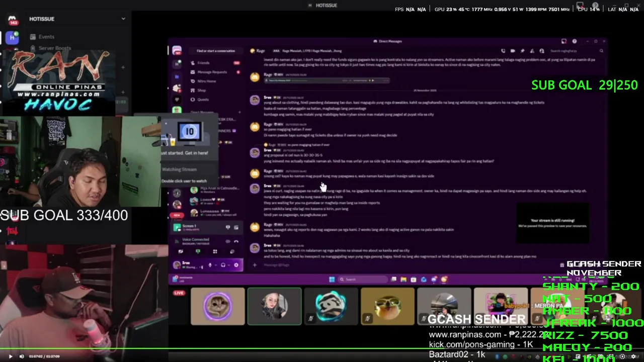Open the Discord inbox icon
Screen dimensions: 644x362
pyautogui.click(x=564, y=41)
